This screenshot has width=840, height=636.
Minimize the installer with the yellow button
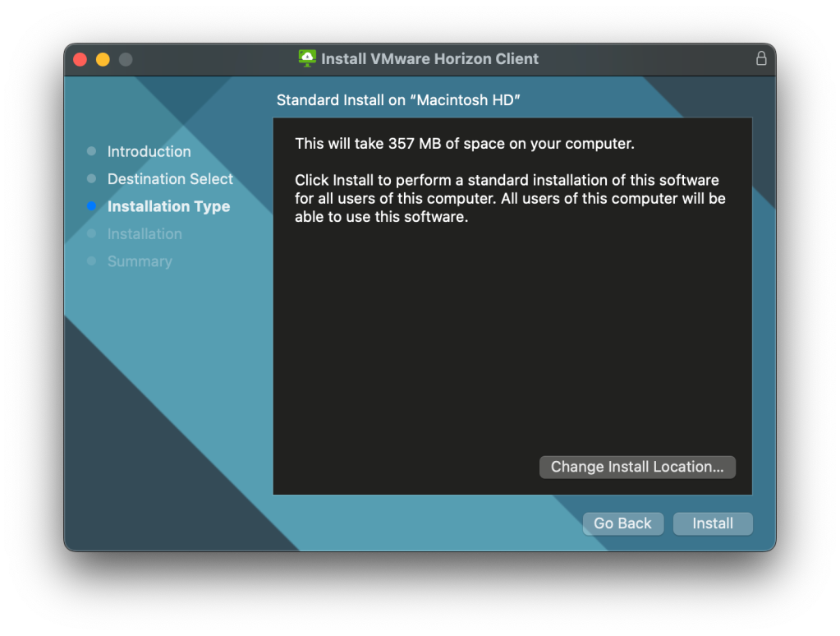click(x=103, y=59)
